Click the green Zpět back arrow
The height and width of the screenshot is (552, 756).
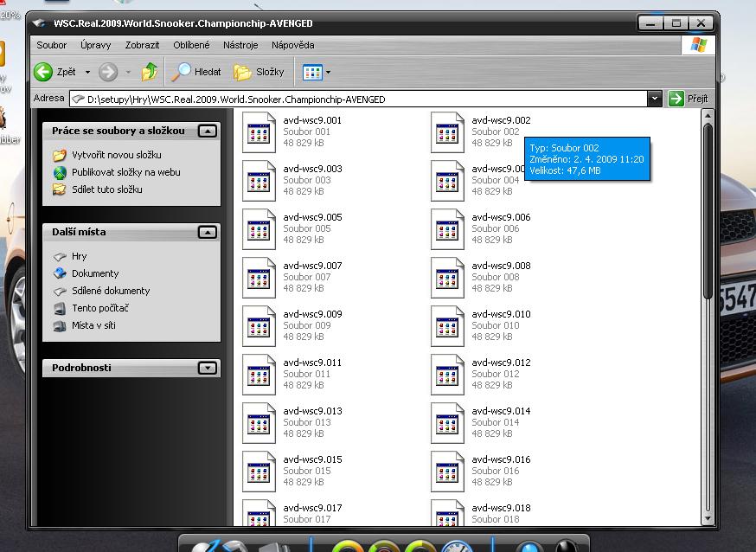point(44,72)
